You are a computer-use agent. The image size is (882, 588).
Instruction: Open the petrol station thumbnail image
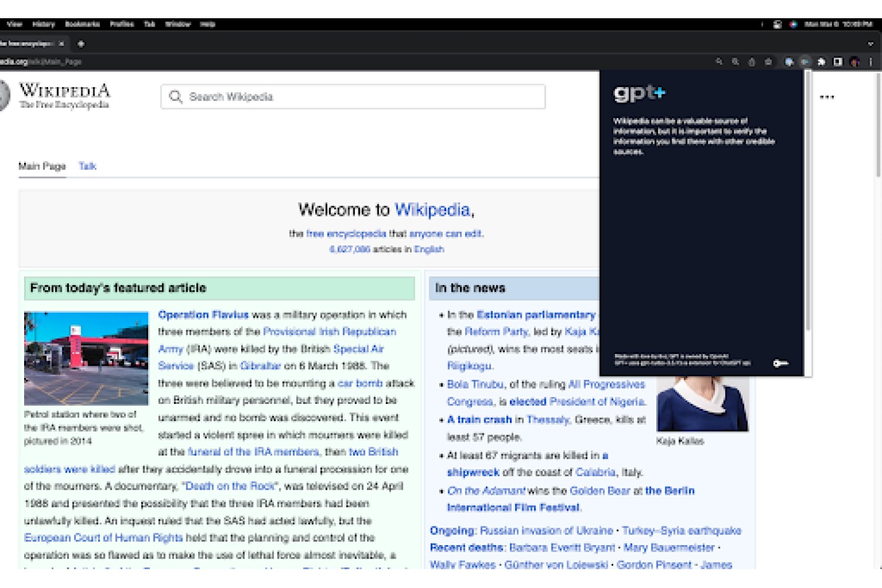[86, 358]
